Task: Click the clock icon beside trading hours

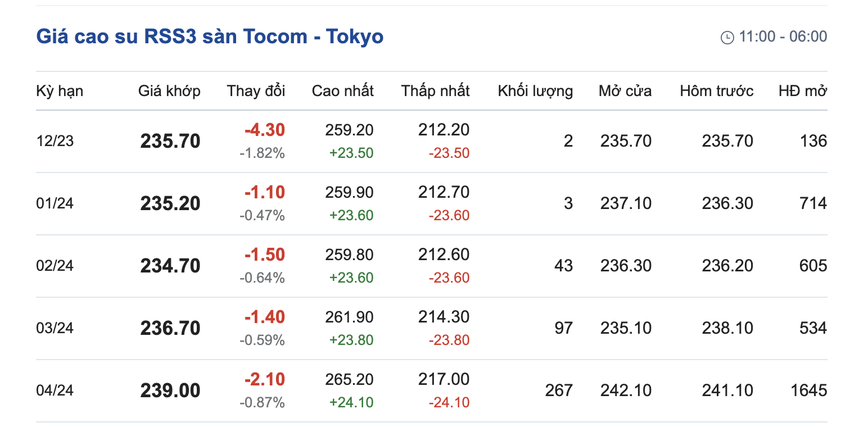Action: point(727,38)
